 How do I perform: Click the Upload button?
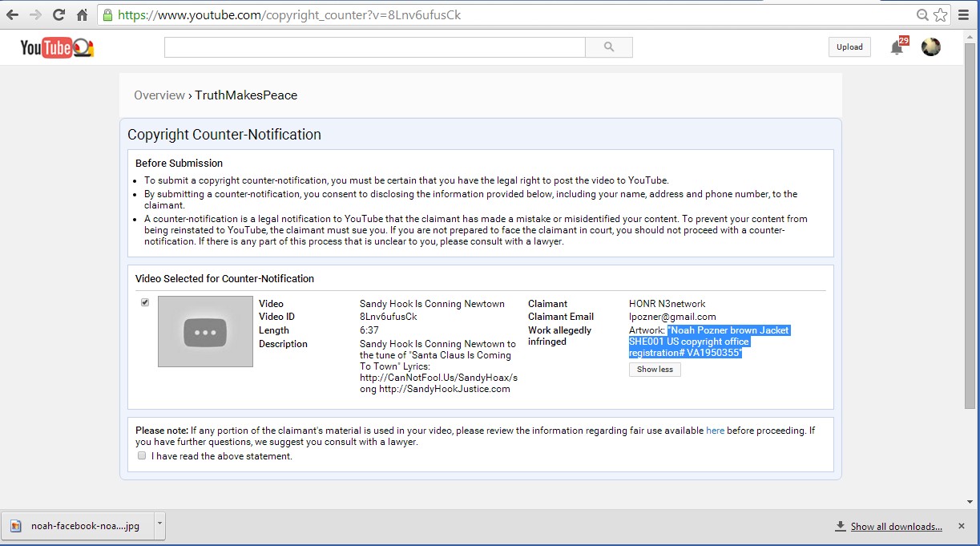[849, 47]
